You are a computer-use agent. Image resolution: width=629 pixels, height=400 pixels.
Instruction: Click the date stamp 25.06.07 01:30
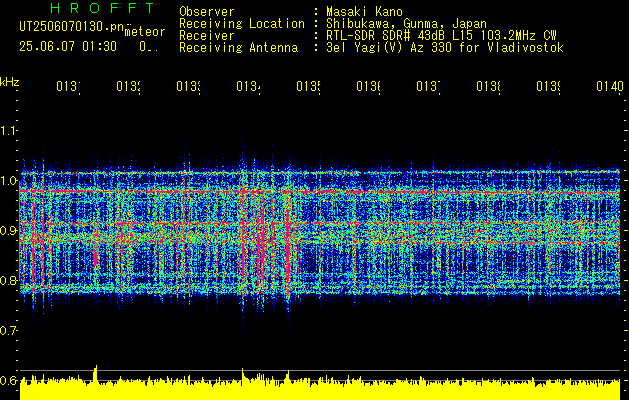[68, 47]
